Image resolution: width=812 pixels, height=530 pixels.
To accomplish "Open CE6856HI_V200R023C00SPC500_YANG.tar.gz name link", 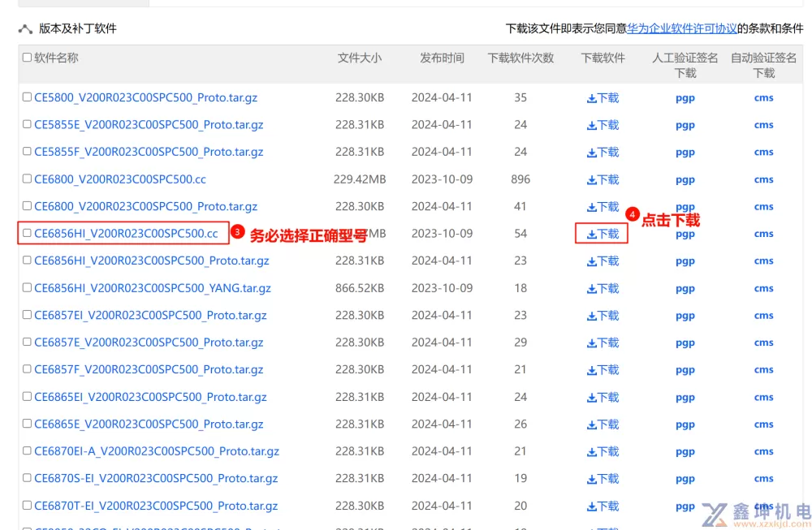I will tap(153, 288).
